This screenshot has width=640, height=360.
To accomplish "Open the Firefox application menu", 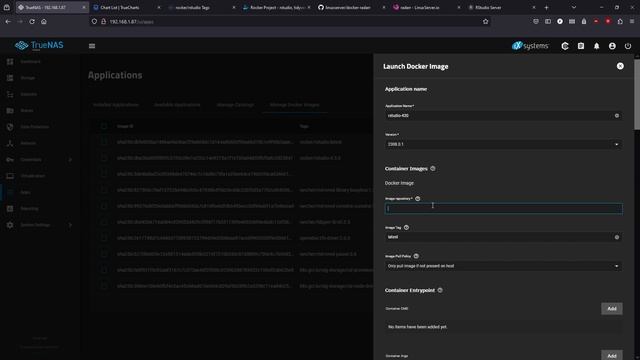I will point(632,22).
